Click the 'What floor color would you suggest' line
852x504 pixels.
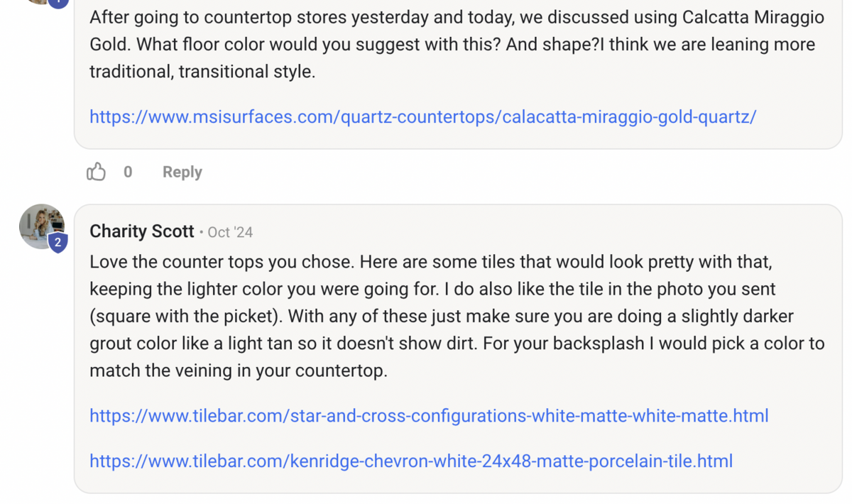452,44
